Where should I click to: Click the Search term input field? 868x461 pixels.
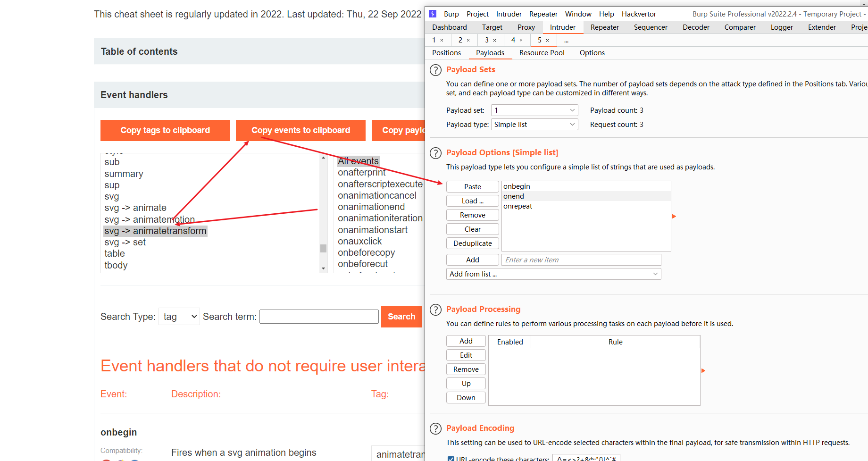(x=319, y=317)
